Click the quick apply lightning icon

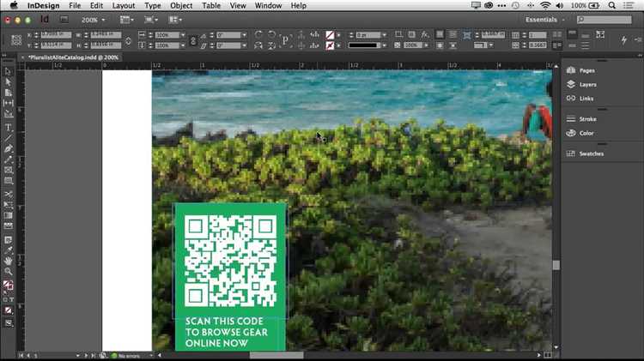tap(624, 39)
